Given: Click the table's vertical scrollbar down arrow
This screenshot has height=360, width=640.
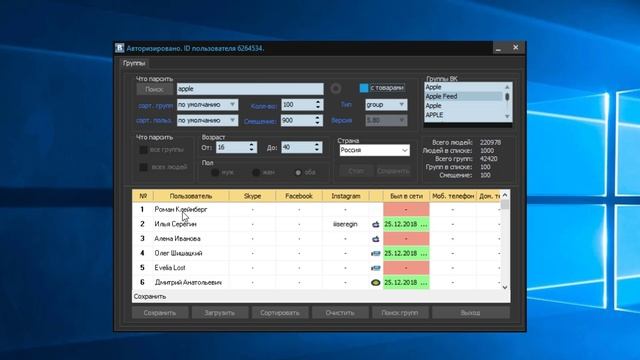Looking at the screenshot, I should click(x=505, y=287).
